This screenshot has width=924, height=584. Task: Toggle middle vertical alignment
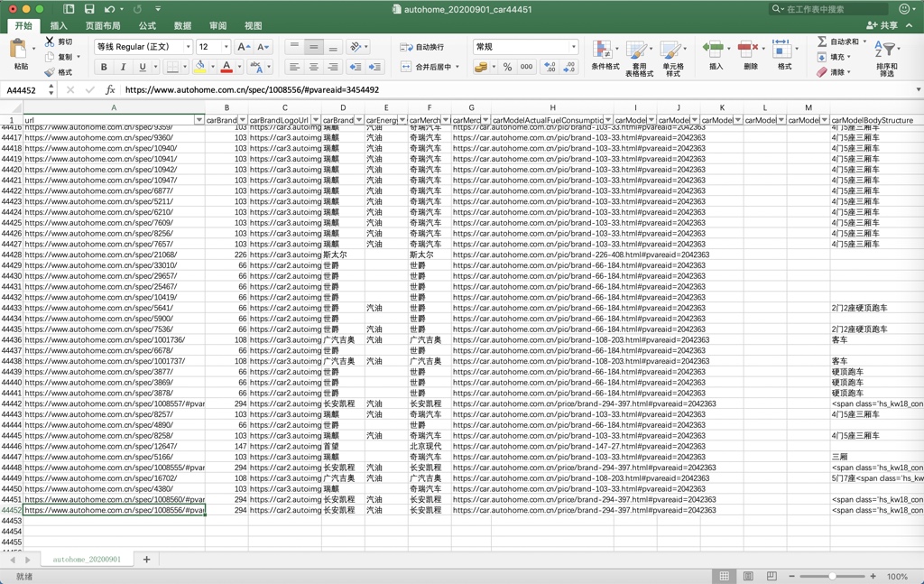click(x=313, y=47)
